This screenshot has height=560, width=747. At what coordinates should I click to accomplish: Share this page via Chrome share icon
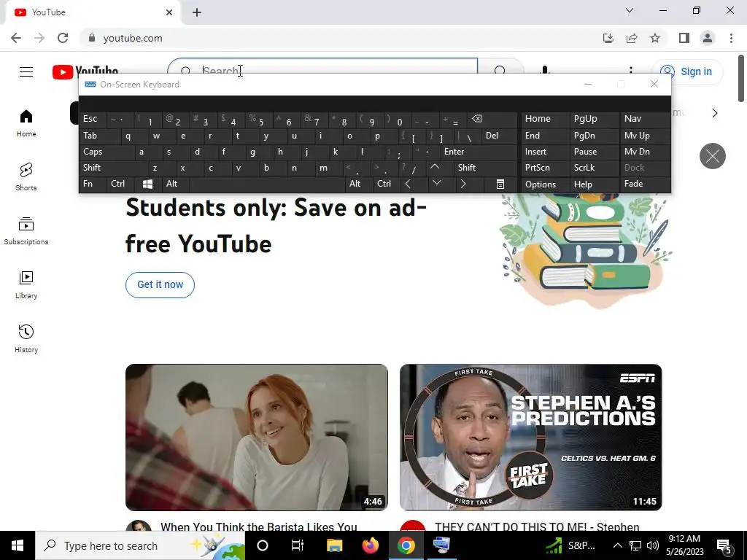click(632, 38)
